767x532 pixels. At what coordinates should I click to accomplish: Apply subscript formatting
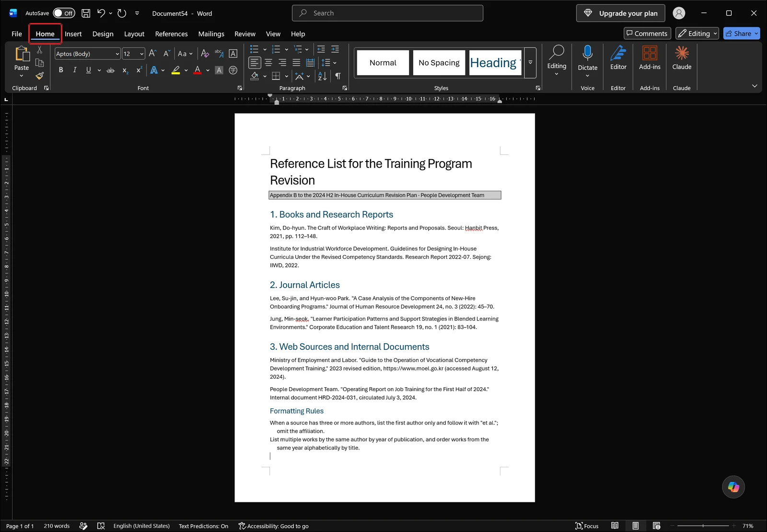pos(125,70)
